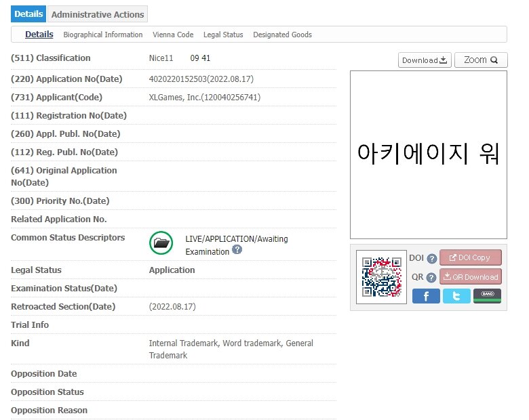
Task: Click the Opposition Reason label
Action: [x=49, y=411]
